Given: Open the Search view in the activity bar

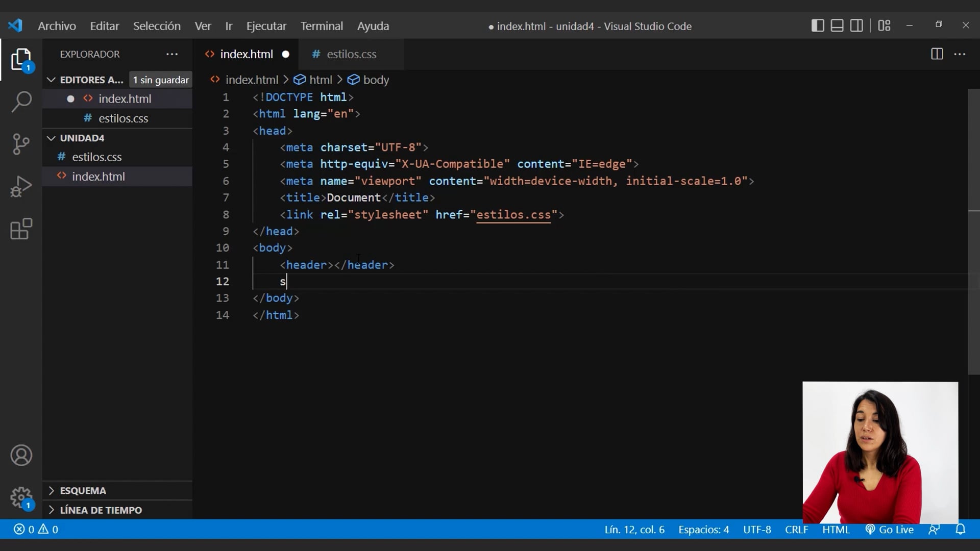Looking at the screenshot, I should click(x=21, y=102).
